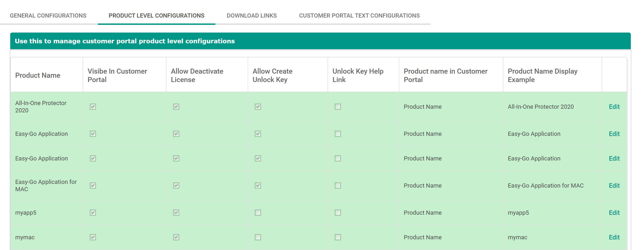Click Edit link for mymac row
The image size is (644, 250).
point(614,237)
